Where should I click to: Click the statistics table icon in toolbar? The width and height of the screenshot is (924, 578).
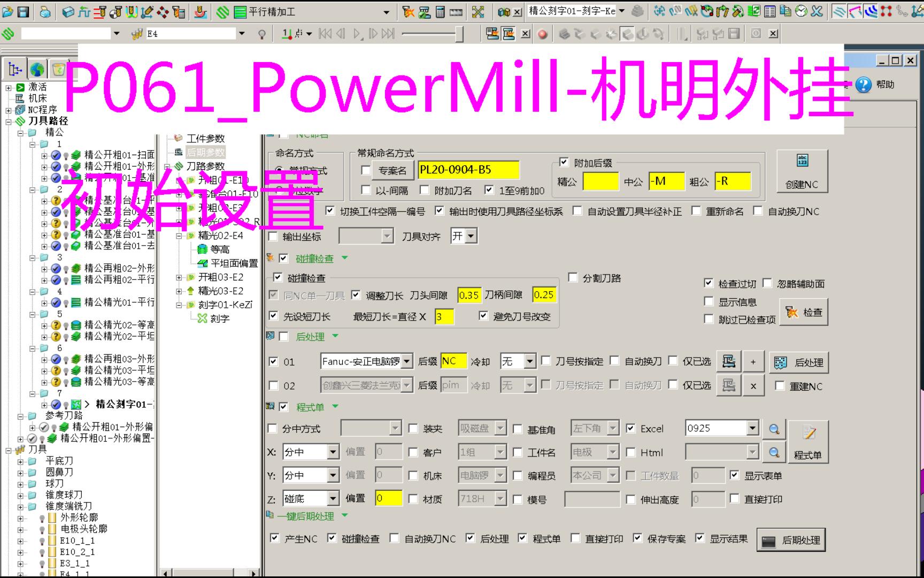(769, 11)
